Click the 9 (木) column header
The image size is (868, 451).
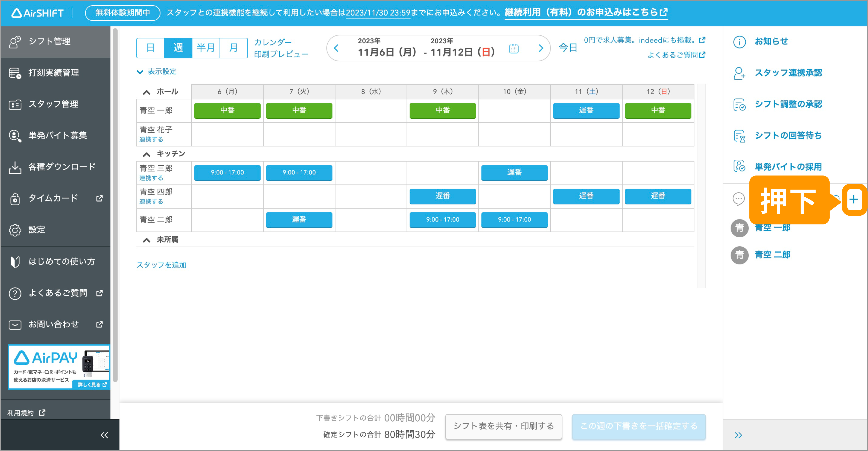click(442, 92)
